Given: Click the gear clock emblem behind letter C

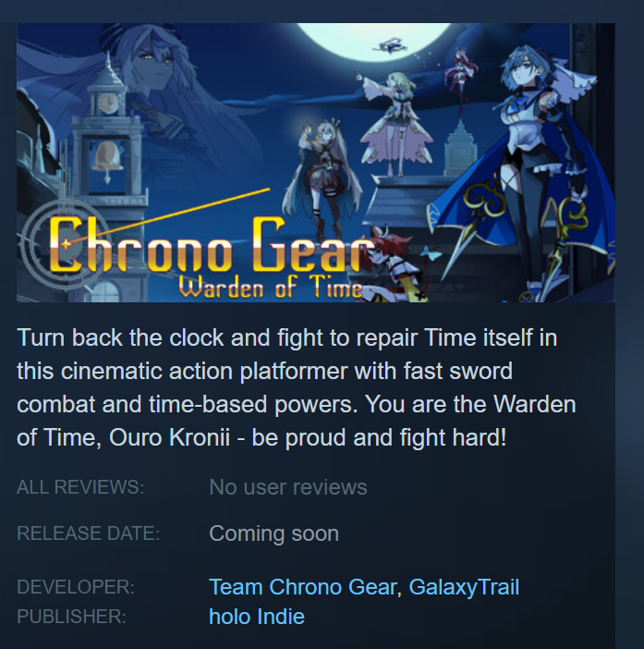Looking at the screenshot, I should pyautogui.click(x=62, y=244).
